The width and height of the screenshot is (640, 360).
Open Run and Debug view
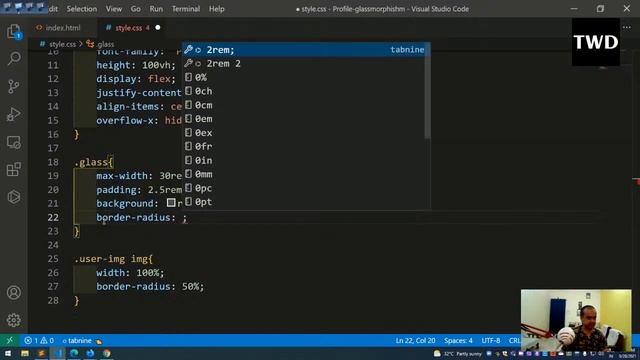13,114
